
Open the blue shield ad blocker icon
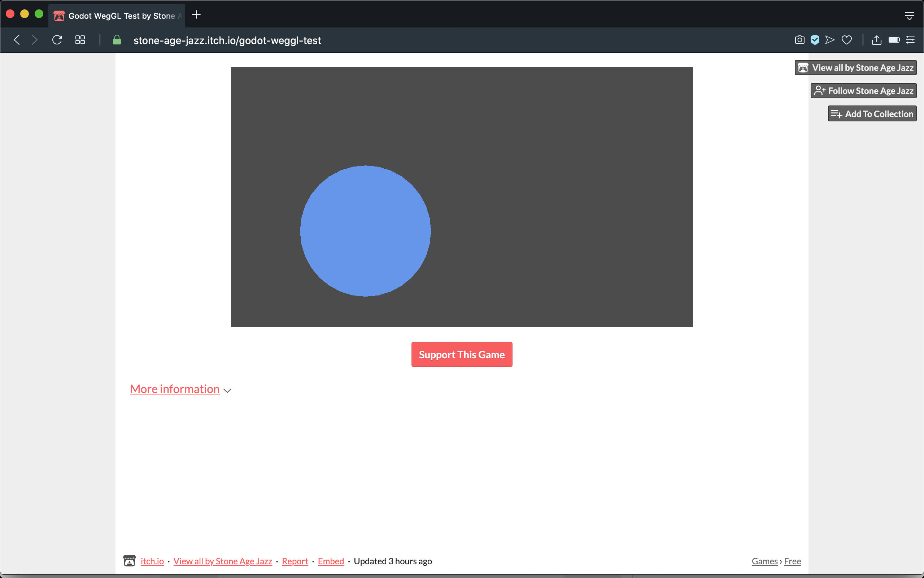coord(815,40)
